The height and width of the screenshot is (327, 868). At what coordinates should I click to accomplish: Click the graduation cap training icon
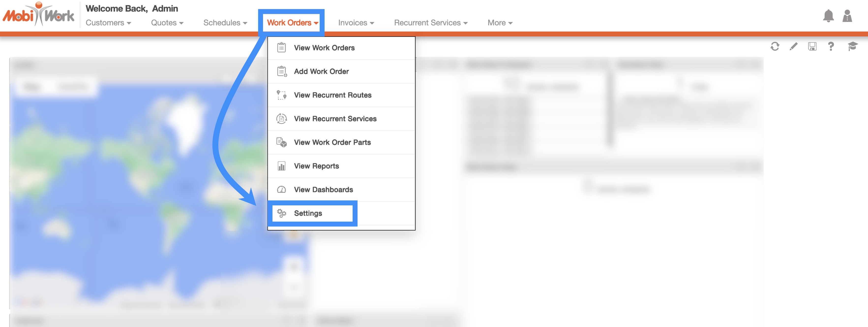tap(852, 46)
